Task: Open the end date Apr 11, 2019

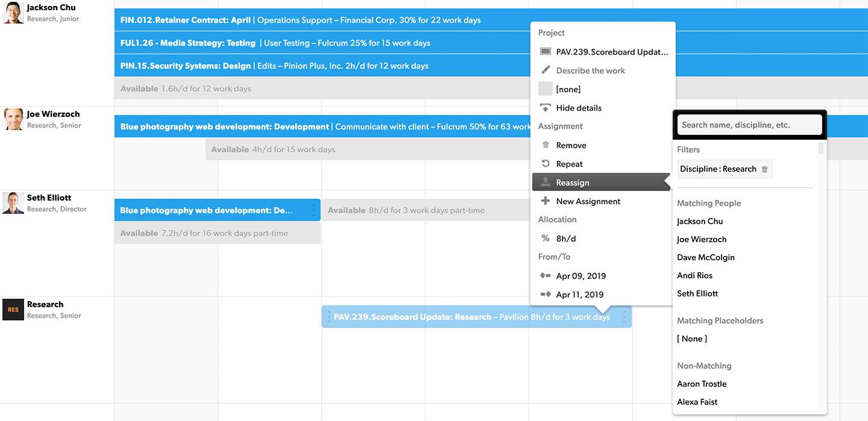Action: coord(579,295)
